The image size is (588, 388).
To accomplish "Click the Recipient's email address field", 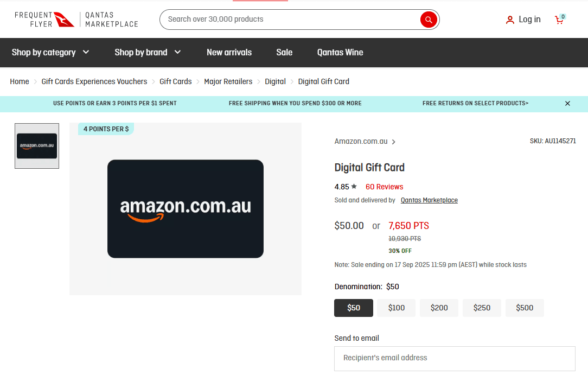I will point(455,358).
